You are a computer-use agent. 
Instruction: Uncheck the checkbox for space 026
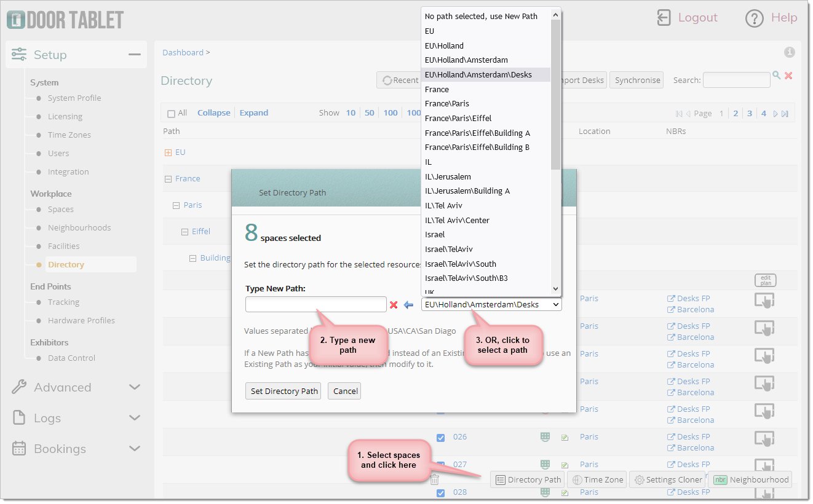pyautogui.click(x=440, y=438)
